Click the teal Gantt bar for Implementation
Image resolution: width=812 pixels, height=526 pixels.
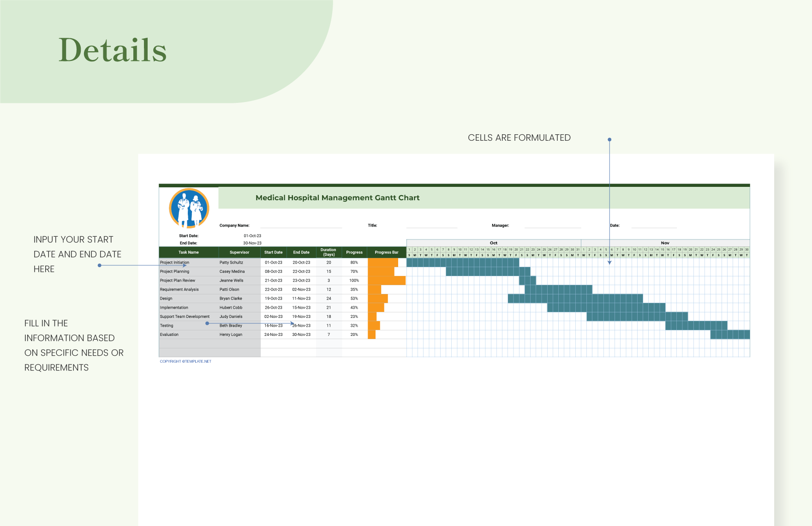point(606,308)
